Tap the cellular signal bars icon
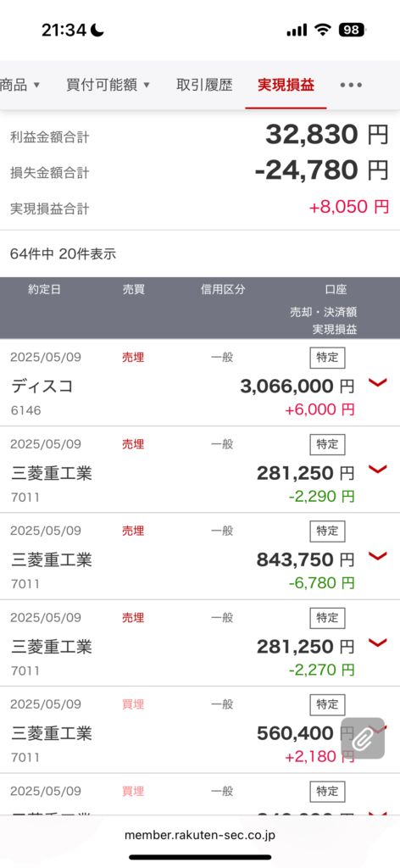 [297, 31]
